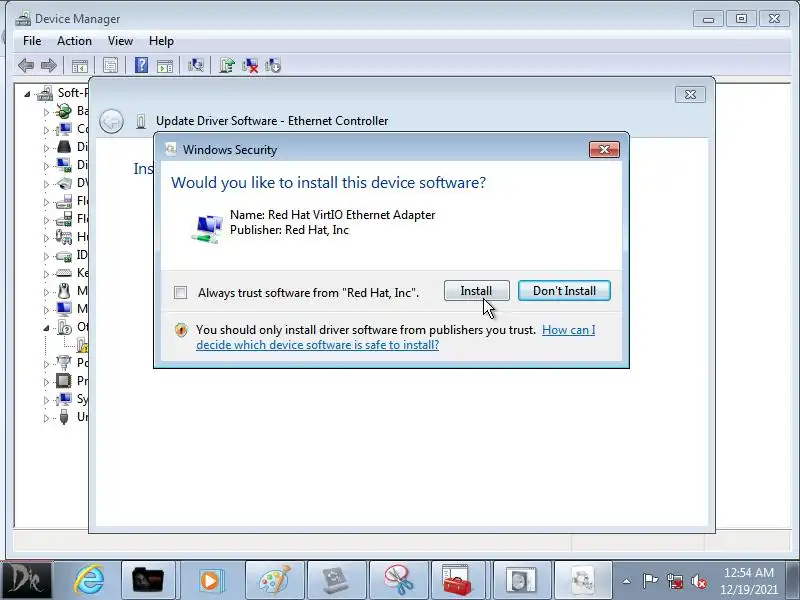Screen dimensions: 800x600
Task: Open the Help menu in Device Manager
Action: pos(161,41)
